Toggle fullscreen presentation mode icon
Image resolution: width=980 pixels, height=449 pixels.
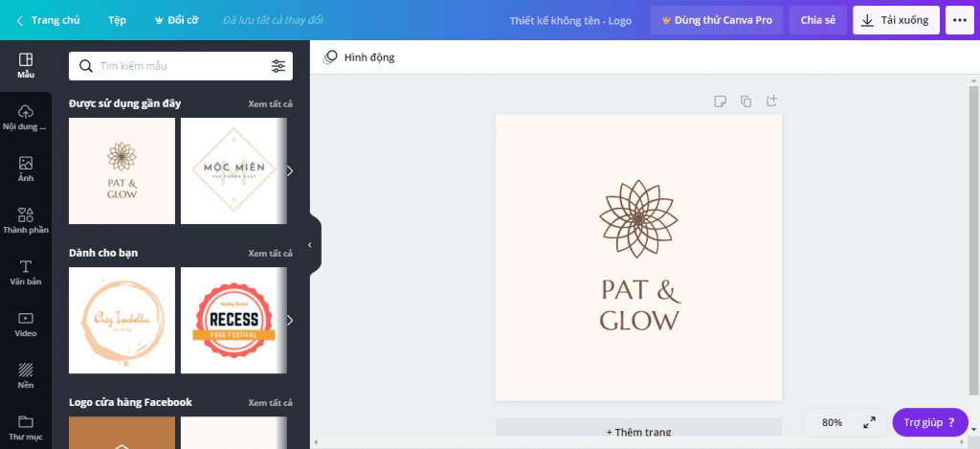tap(869, 422)
